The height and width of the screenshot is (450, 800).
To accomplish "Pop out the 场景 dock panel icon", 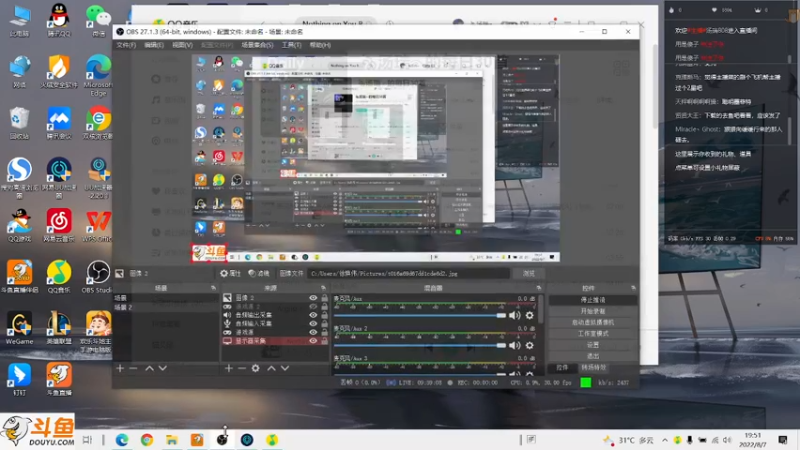I will coord(213,288).
